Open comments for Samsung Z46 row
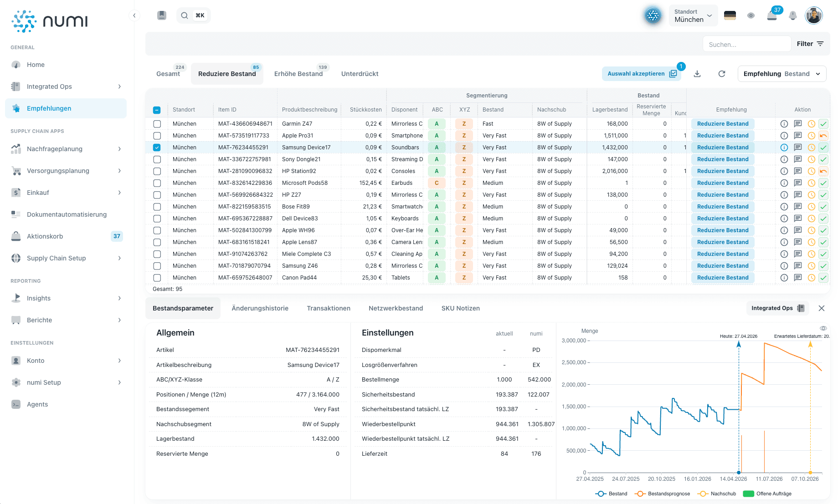 798,266
